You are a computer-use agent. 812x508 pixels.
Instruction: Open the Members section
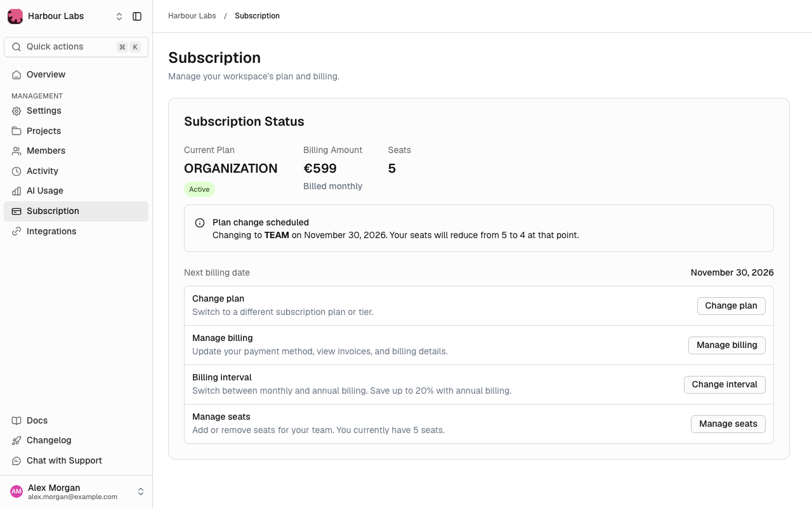76,151
